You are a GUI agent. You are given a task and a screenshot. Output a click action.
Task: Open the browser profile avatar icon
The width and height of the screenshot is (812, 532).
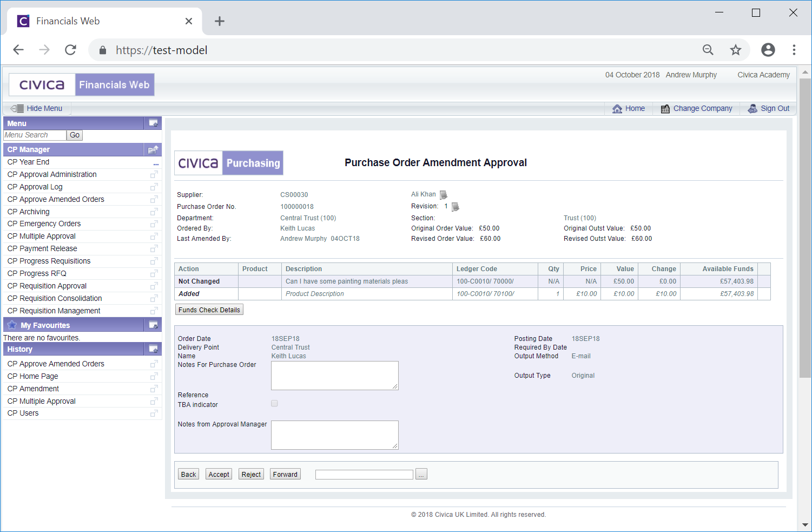click(768, 50)
